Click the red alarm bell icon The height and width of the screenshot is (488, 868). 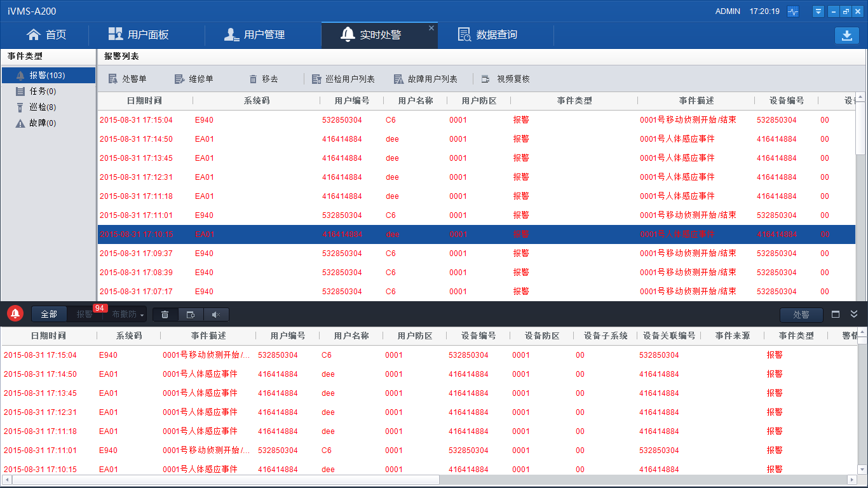[x=15, y=314]
